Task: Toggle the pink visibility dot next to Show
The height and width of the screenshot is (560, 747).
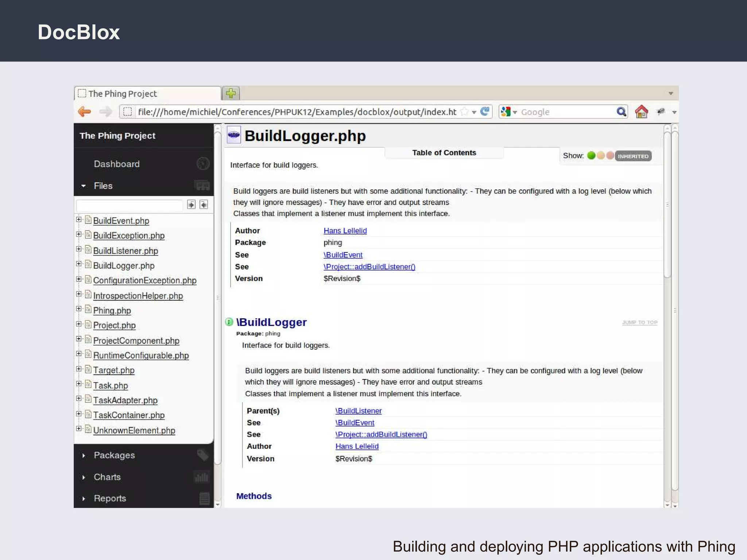Action: tap(609, 156)
